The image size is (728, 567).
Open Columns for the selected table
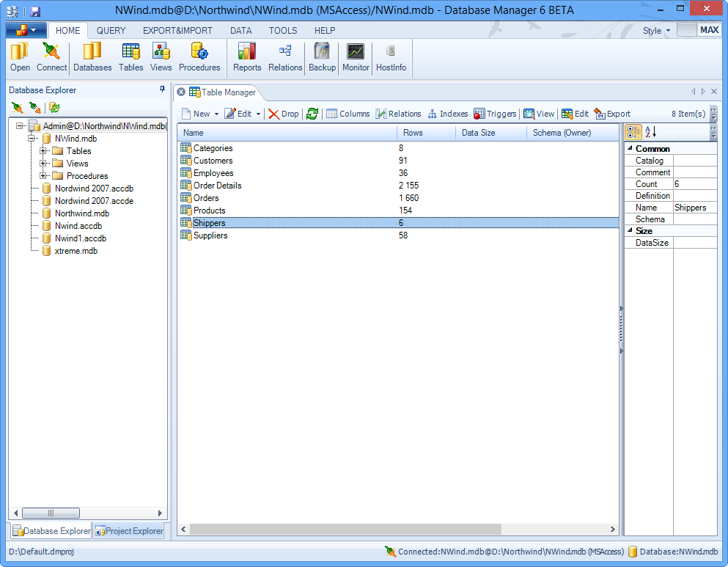click(x=348, y=114)
